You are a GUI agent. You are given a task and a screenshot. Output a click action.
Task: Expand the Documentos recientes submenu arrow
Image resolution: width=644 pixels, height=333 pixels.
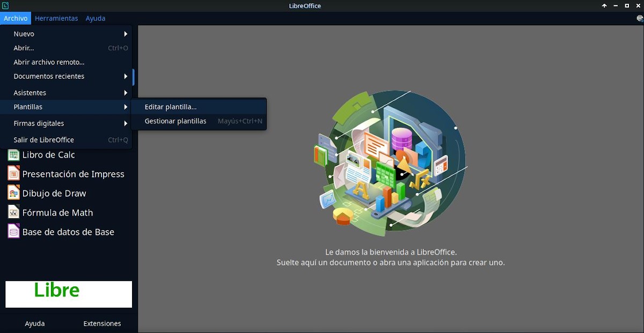click(126, 76)
